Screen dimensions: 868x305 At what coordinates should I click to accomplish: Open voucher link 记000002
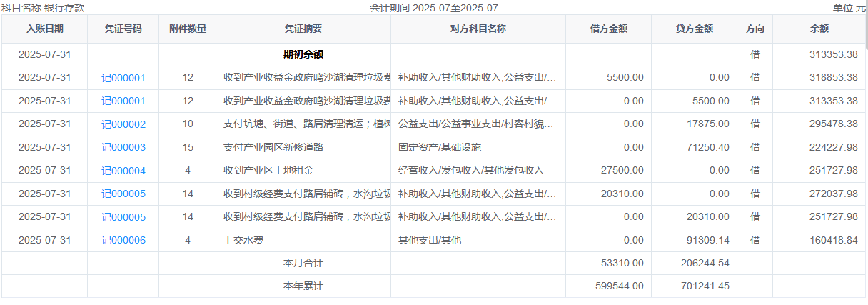coord(123,124)
